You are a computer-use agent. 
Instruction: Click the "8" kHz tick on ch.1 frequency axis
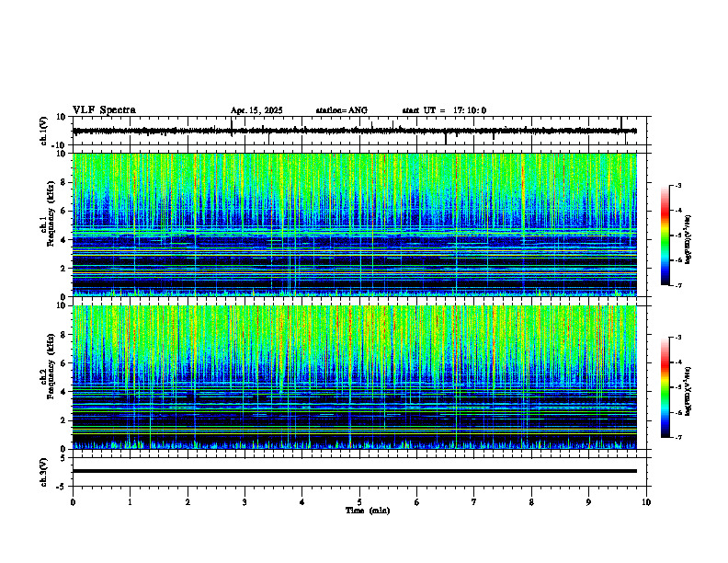click(x=64, y=182)
